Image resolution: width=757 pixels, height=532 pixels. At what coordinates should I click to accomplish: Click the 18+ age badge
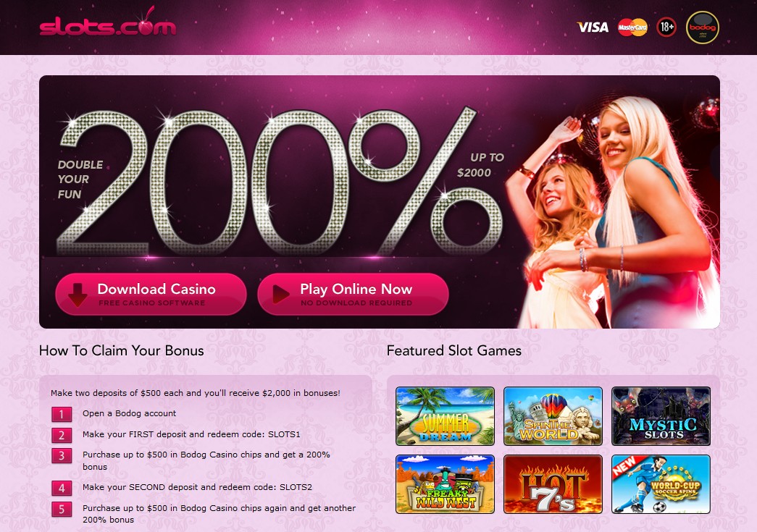click(666, 27)
